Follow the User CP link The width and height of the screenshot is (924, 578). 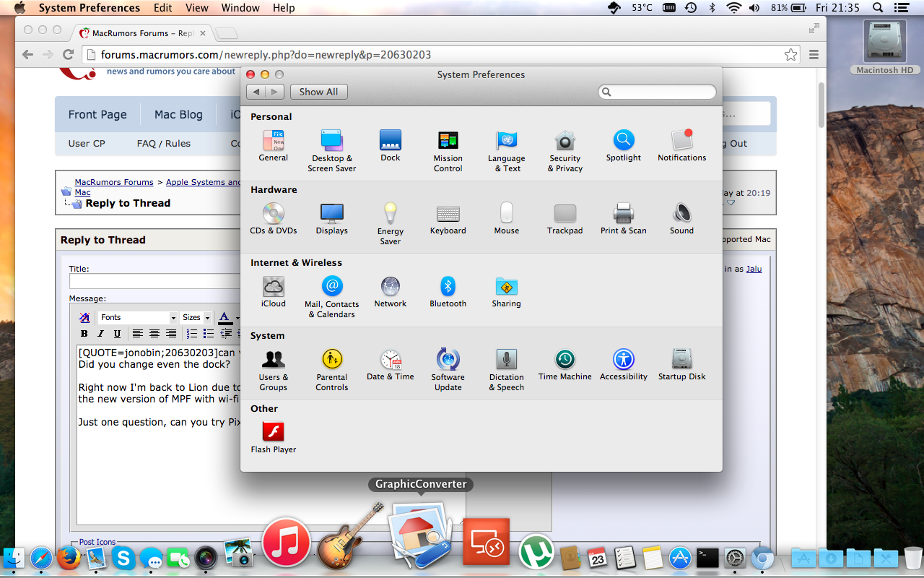pos(87,143)
